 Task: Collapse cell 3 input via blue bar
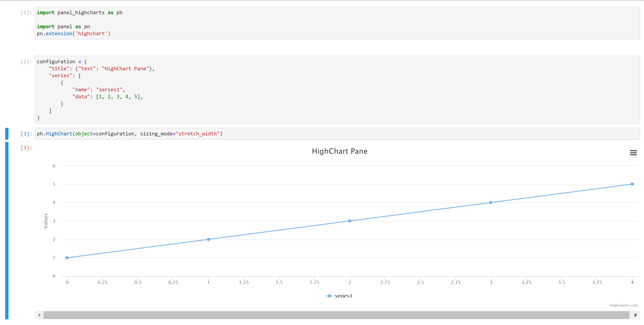click(7, 134)
